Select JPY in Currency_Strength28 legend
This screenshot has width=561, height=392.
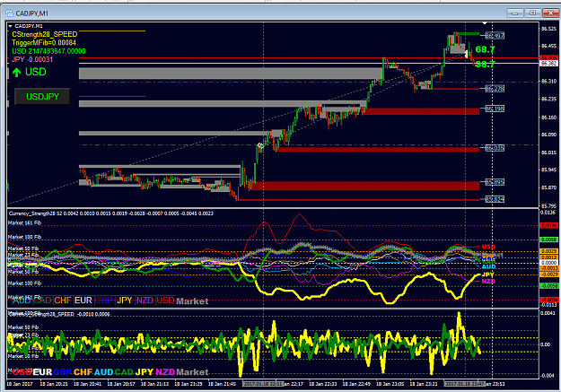coord(125,301)
